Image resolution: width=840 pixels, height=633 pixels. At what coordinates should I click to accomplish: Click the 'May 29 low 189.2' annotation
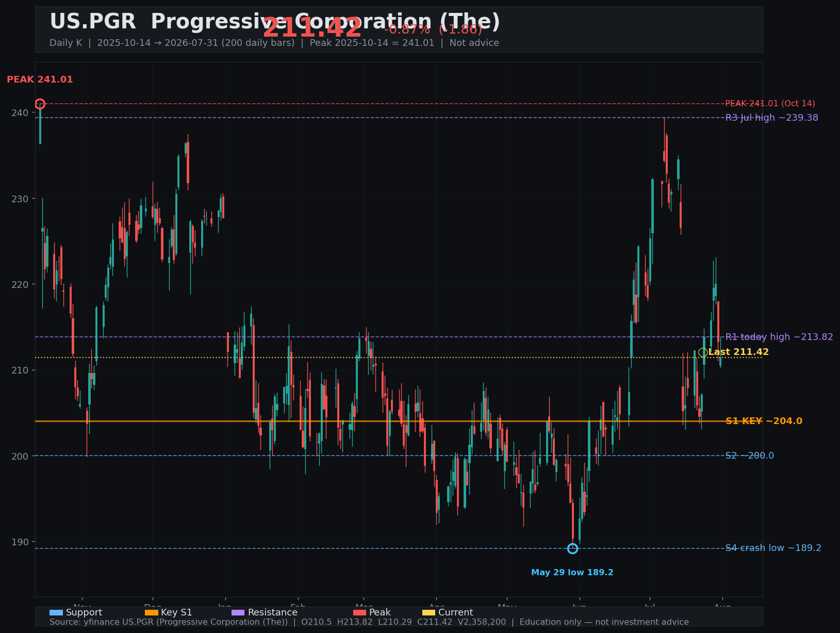[572, 573]
